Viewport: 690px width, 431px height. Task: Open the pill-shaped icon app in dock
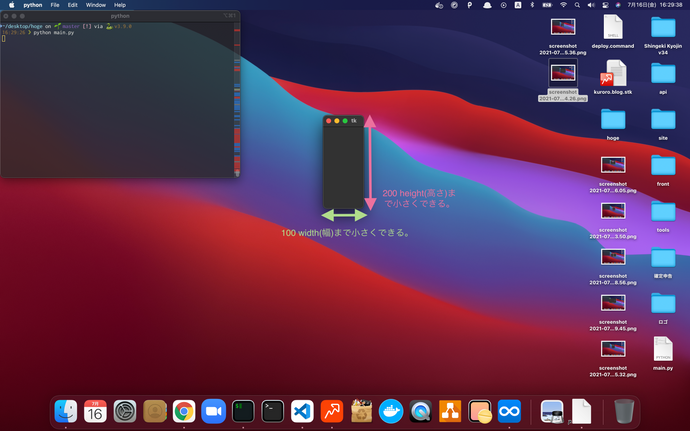(480, 411)
